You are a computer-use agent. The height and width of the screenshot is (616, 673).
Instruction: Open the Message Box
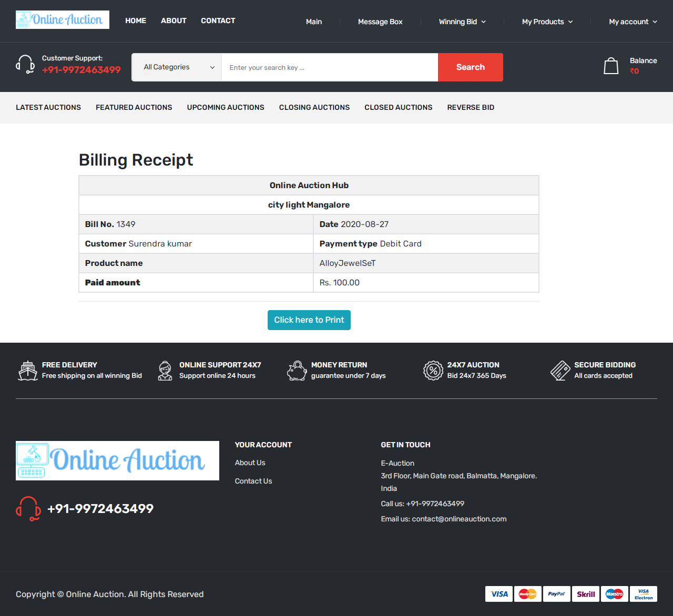[x=380, y=22]
